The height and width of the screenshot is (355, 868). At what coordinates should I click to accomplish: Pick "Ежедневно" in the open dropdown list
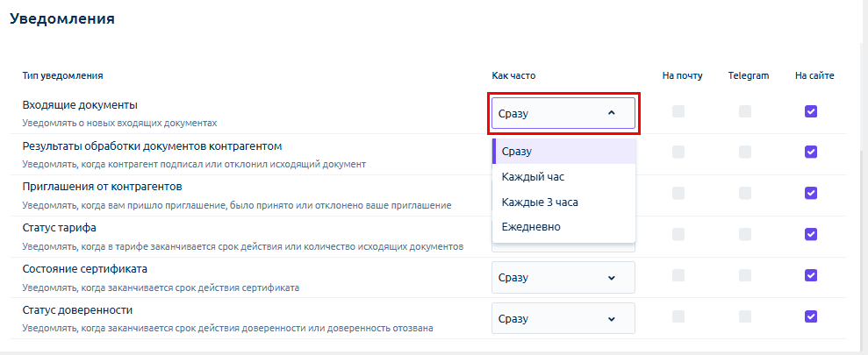click(531, 227)
